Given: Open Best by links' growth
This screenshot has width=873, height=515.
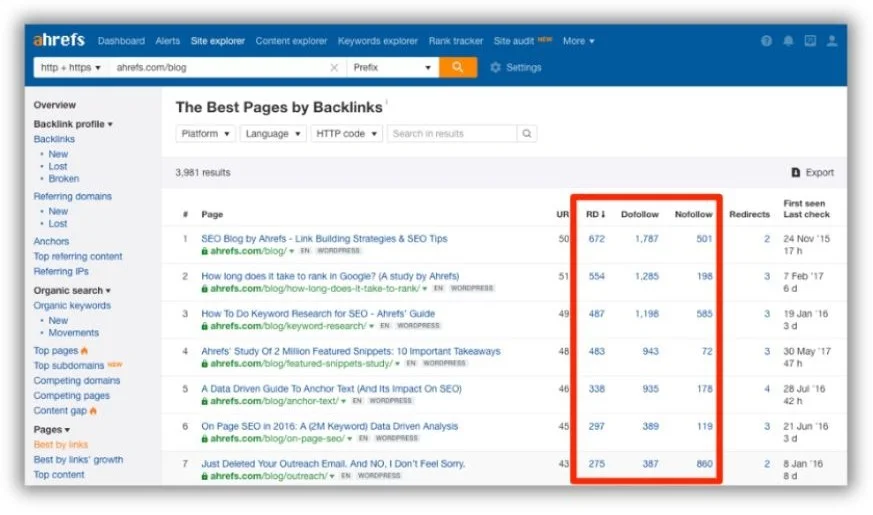Looking at the screenshot, I should pos(79,460).
